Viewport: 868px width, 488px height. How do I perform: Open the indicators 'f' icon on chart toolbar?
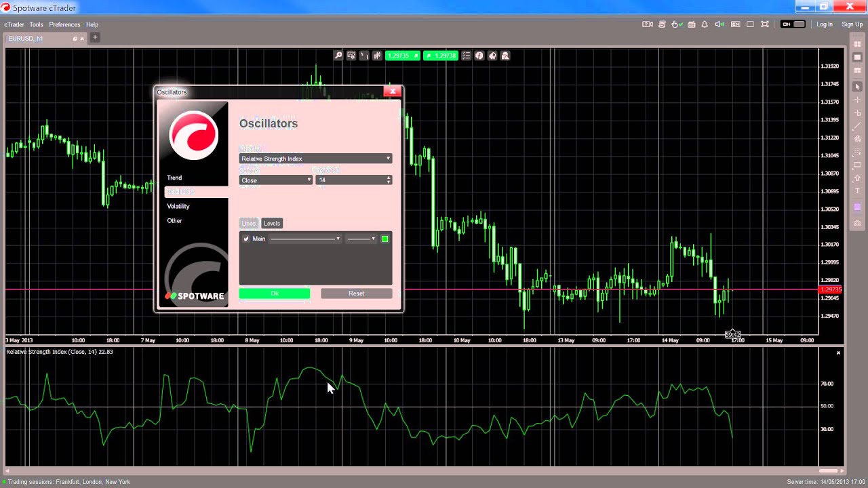click(x=479, y=56)
